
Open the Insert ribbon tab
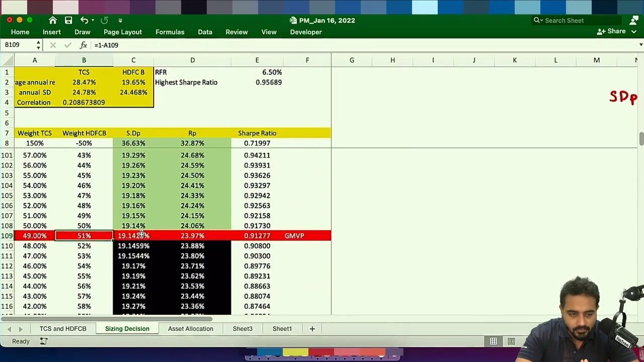pos(51,32)
